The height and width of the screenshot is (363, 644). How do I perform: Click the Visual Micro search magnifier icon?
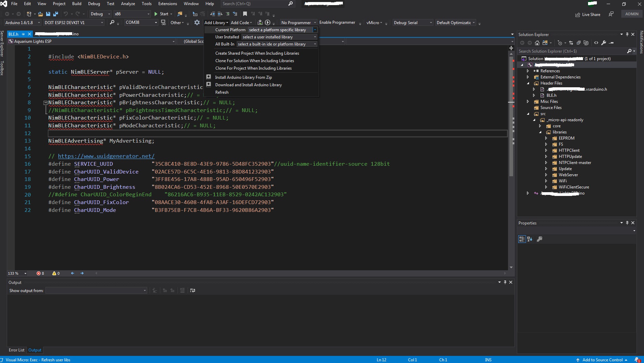point(112,22)
